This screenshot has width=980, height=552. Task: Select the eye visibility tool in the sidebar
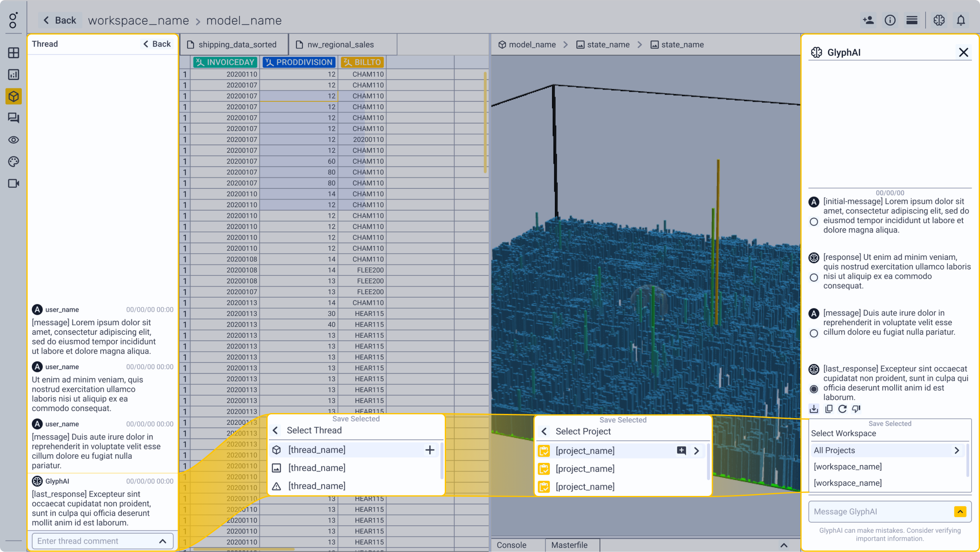[13, 140]
